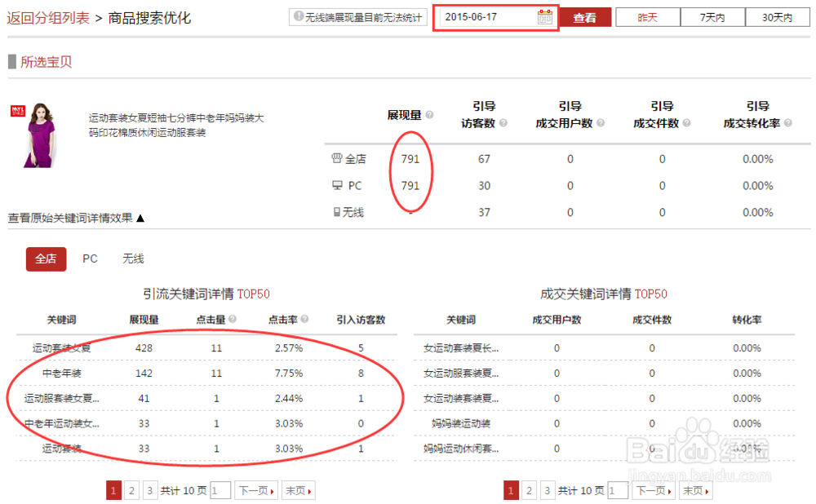The image size is (816, 504).
Task: Click the page number input box
Action: click(x=220, y=490)
